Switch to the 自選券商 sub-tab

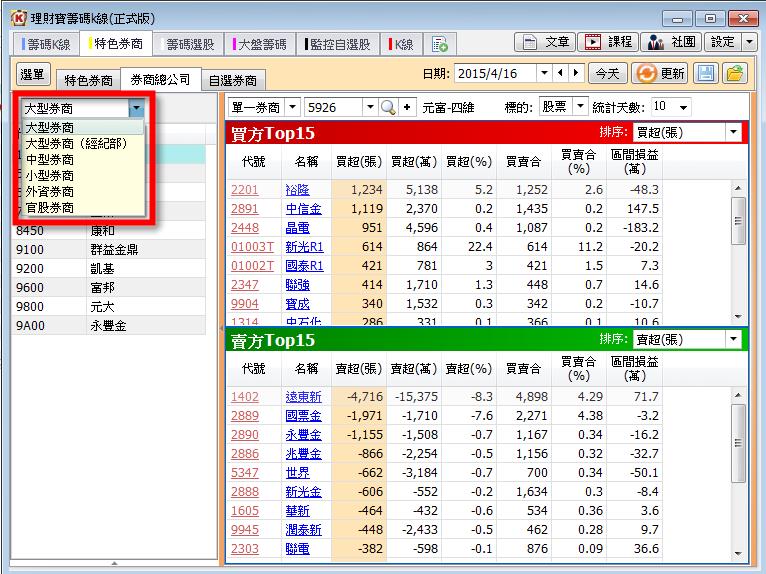233,80
